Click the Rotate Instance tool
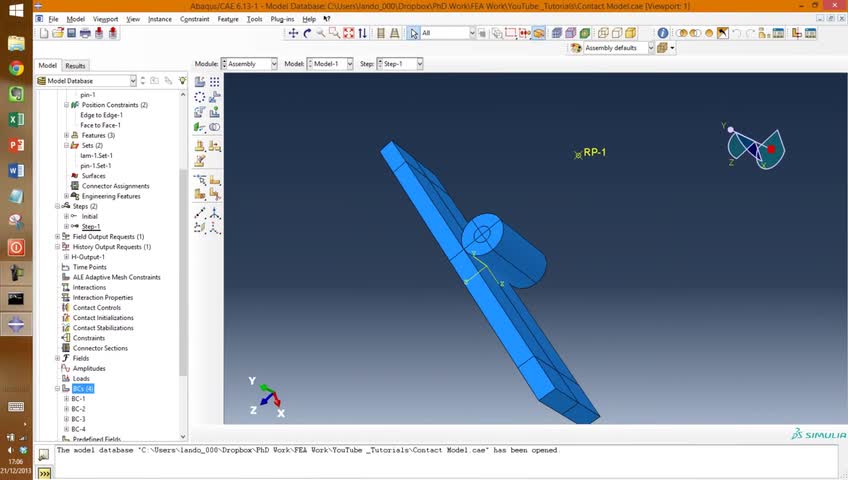Image resolution: width=848 pixels, height=480 pixels. [x=200, y=112]
